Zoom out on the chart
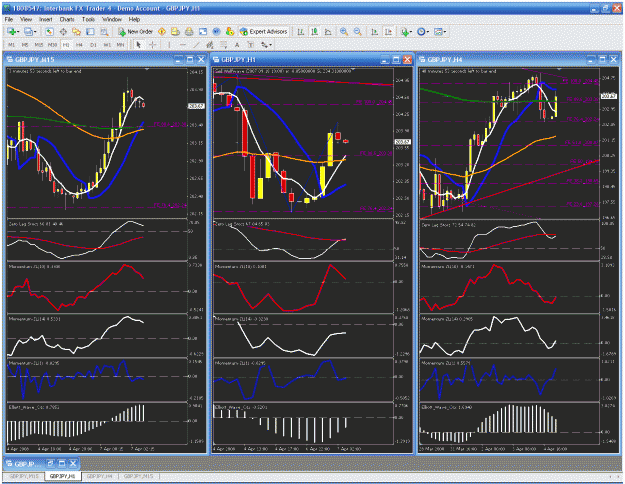This screenshot has width=625, height=484. pyautogui.click(x=358, y=31)
